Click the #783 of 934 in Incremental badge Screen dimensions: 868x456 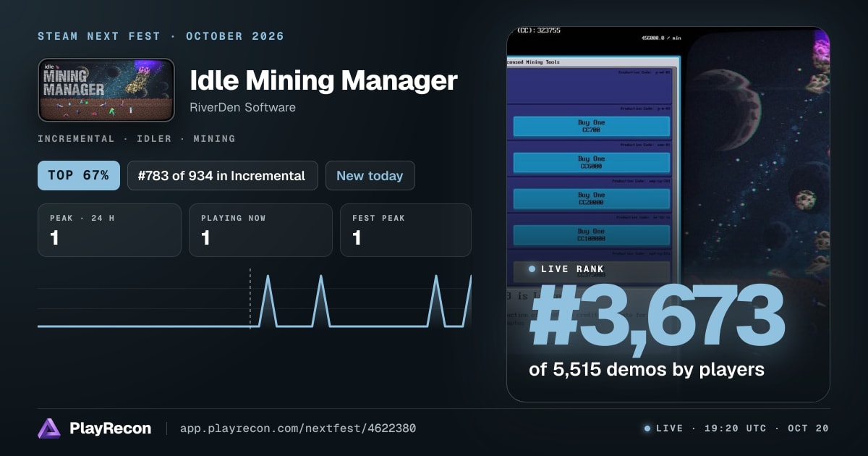(x=223, y=175)
